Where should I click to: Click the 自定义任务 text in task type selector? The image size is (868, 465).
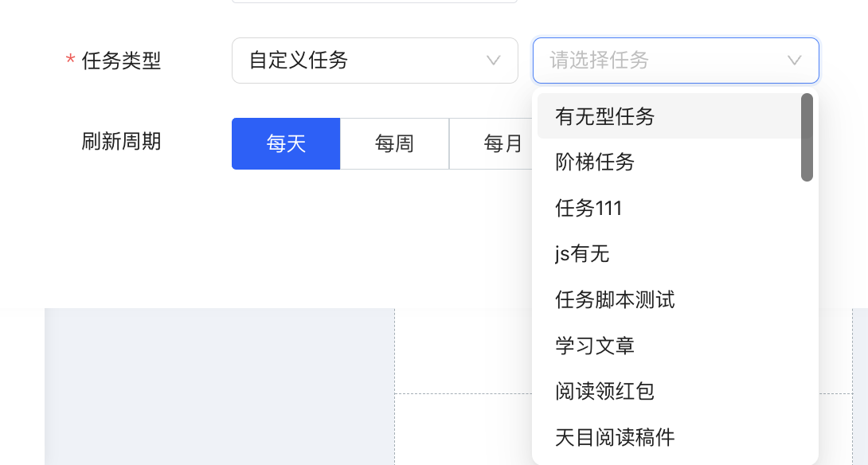(x=299, y=61)
